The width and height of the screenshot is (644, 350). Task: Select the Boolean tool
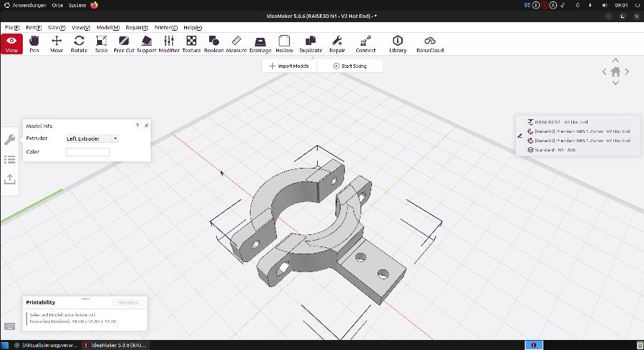(214, 44)
